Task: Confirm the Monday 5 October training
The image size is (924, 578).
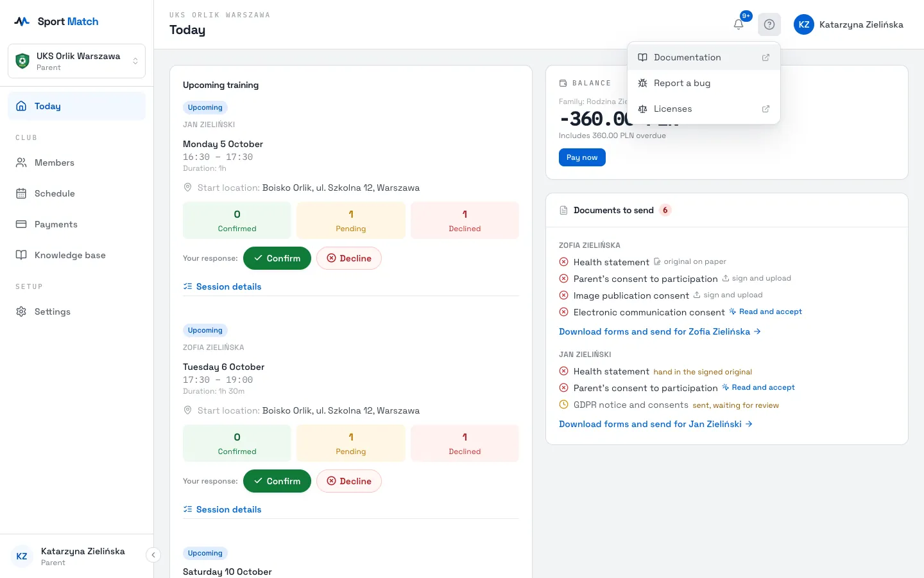Action: tap(277, 258)
